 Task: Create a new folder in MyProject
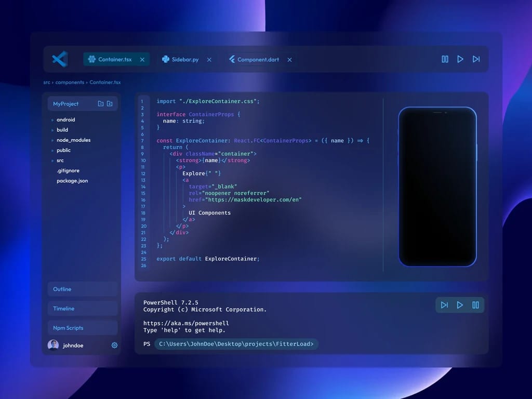110,103
